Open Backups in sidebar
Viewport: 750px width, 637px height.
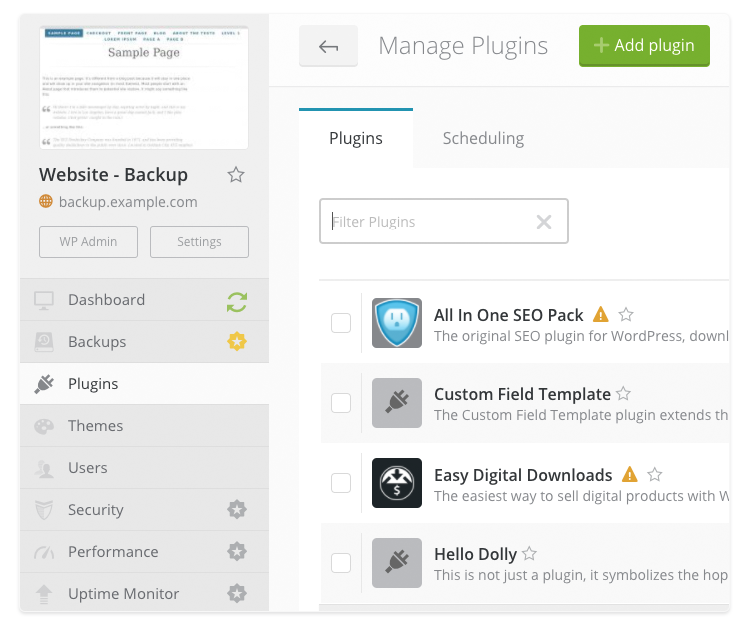144,342
